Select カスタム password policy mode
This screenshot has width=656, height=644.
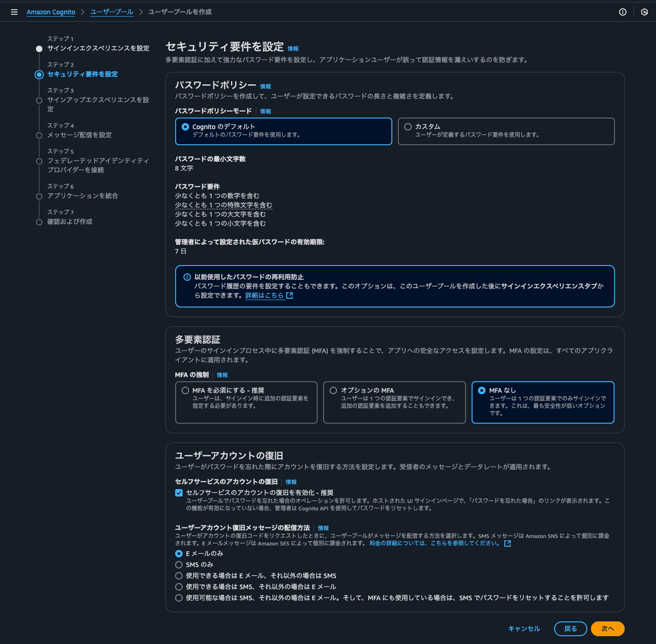(506, 131)
